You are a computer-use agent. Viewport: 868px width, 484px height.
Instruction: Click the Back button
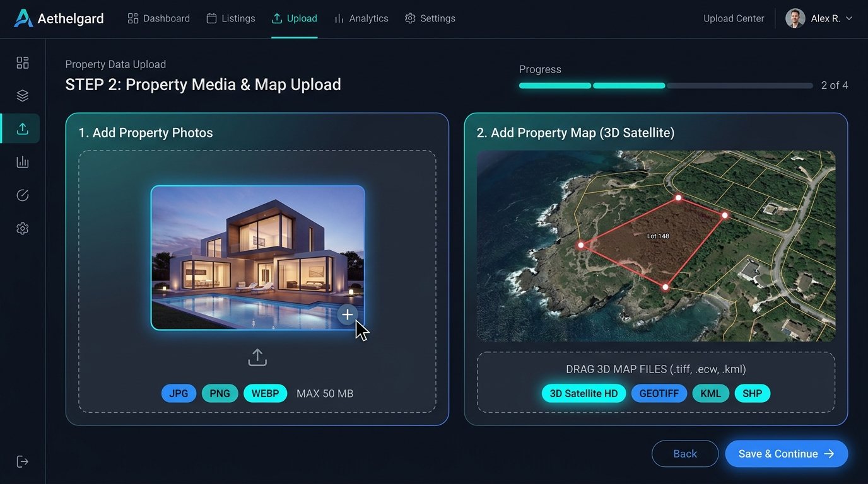coord(685,454)
